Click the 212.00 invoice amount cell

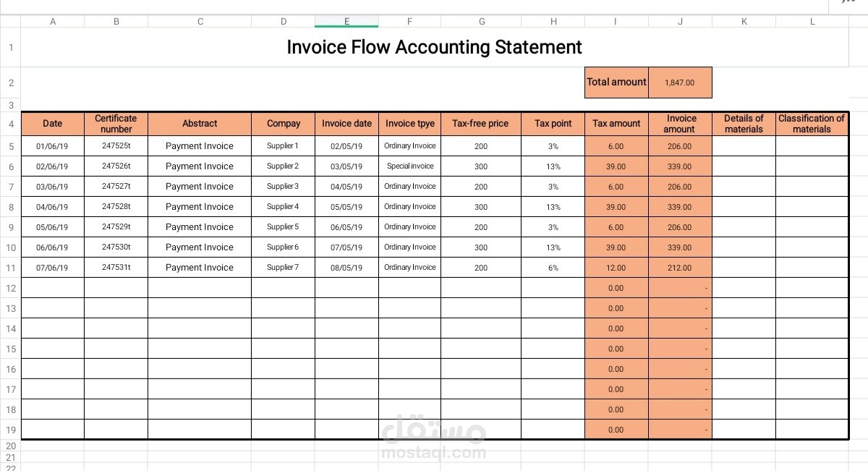[x=680, y=268]
